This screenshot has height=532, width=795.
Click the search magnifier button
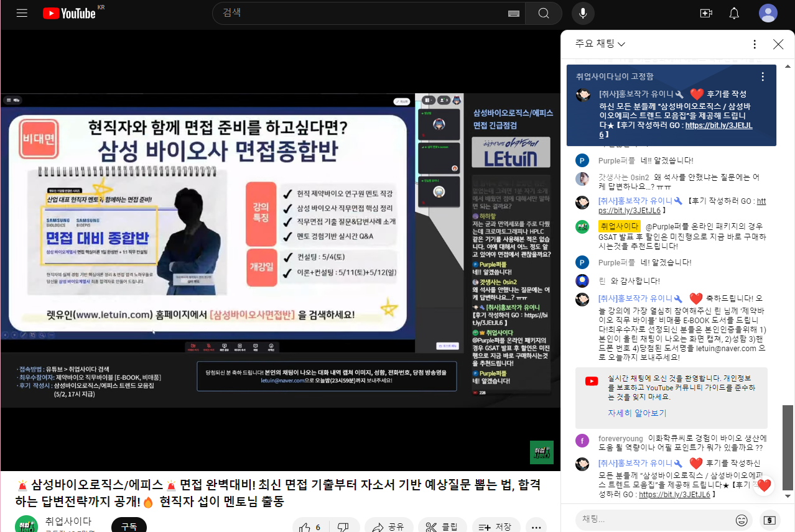click(x=544, y=13)
